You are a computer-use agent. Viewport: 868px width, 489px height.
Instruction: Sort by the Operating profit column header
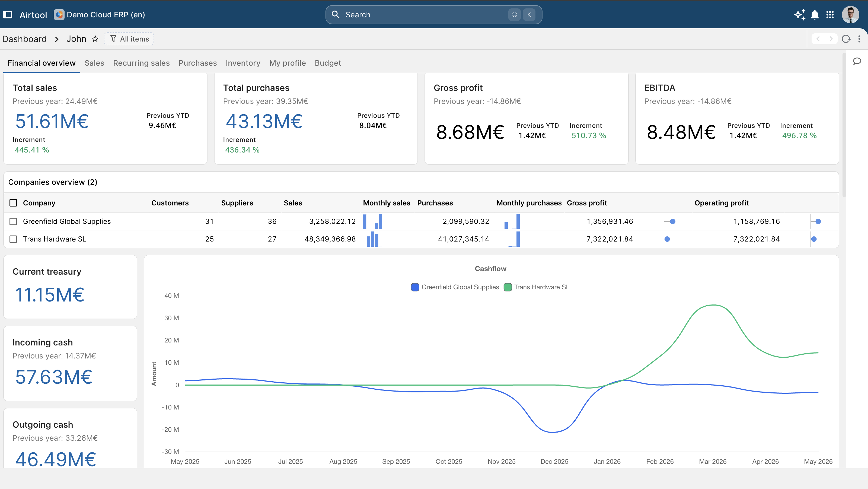pyautogui.click(x=722, y=203)
